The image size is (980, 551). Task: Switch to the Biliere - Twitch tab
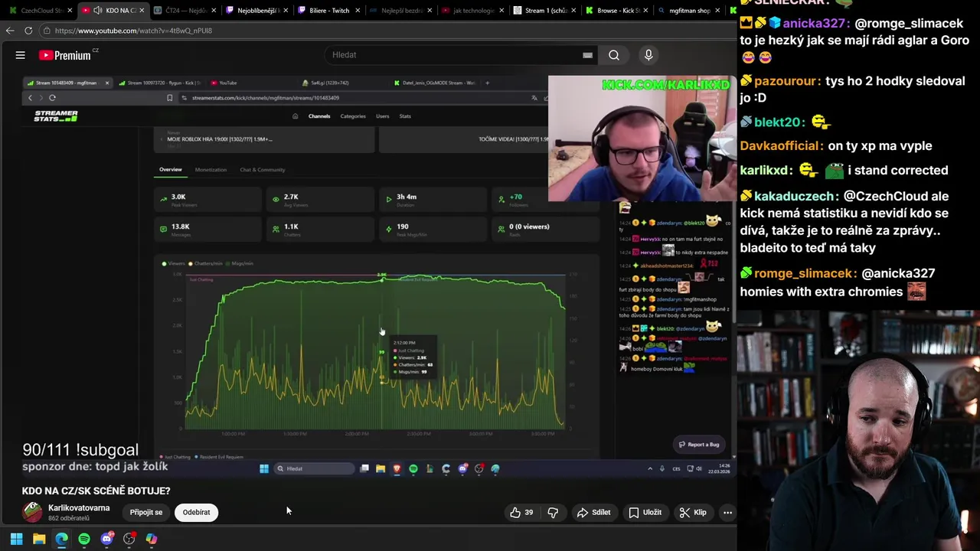click(328, 11)
